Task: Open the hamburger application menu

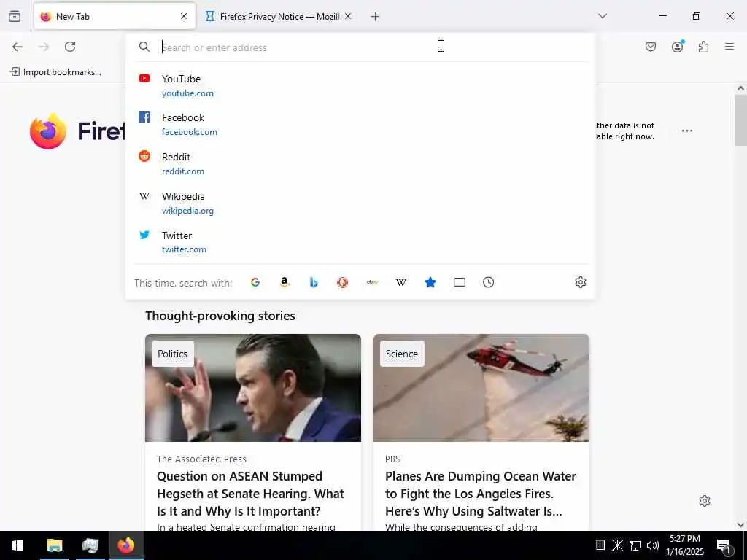Action: [x=729, y=47]
